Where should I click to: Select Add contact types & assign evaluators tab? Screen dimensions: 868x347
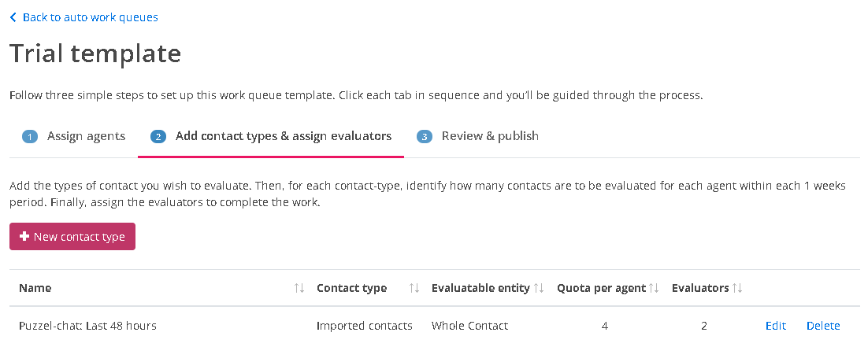(x=283, y=136)
